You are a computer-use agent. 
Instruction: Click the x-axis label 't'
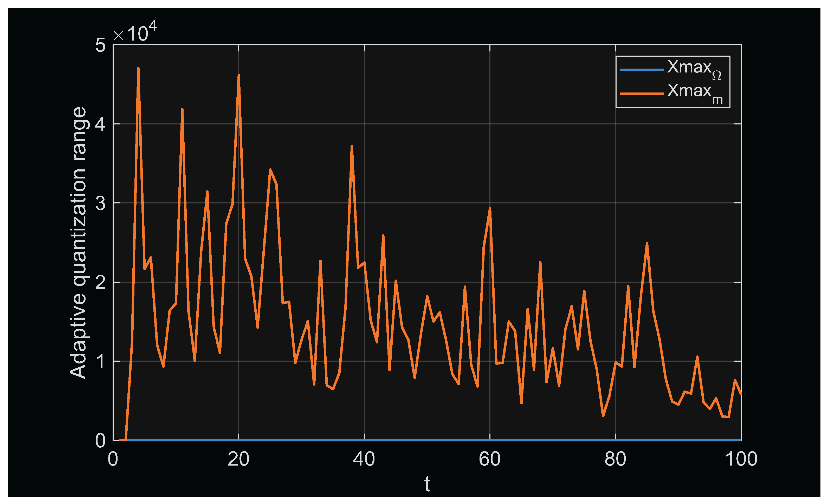click(427, 484)
